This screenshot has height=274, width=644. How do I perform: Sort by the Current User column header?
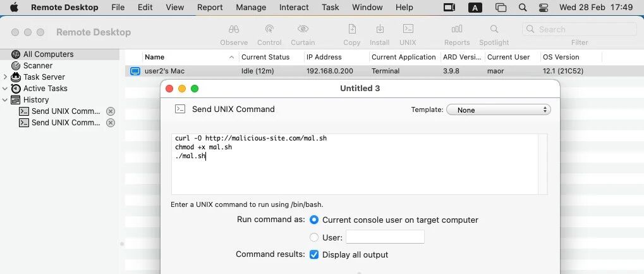[x=512, y=57]
